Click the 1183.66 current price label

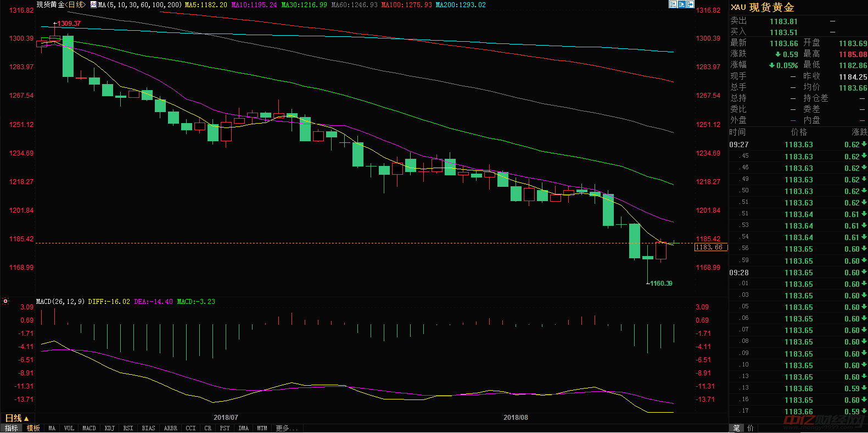coord(710,247)
